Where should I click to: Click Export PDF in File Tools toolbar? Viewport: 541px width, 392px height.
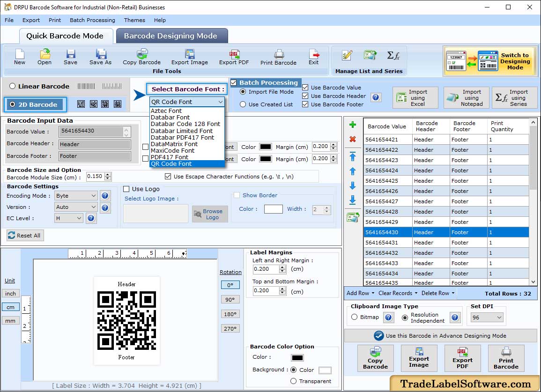(234, 57)
